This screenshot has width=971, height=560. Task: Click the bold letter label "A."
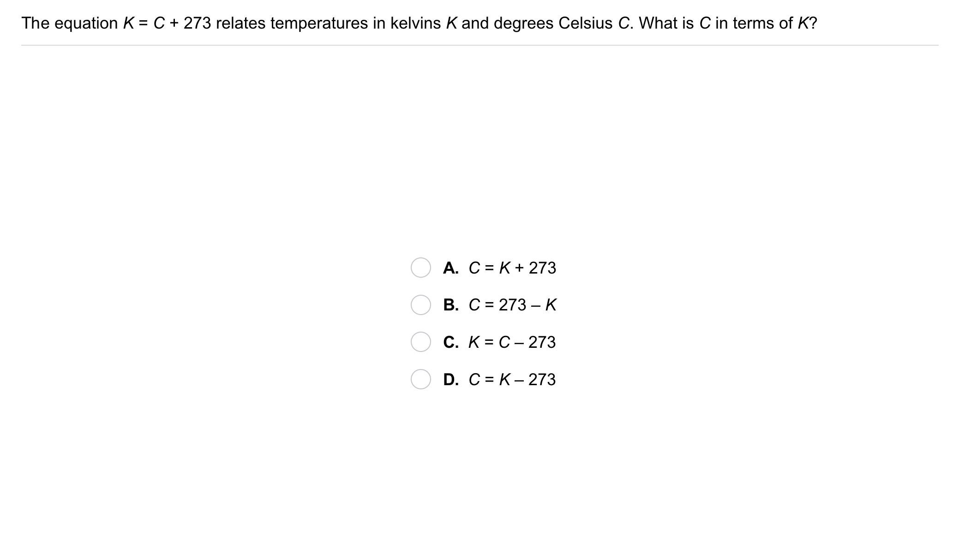point(451,268)
